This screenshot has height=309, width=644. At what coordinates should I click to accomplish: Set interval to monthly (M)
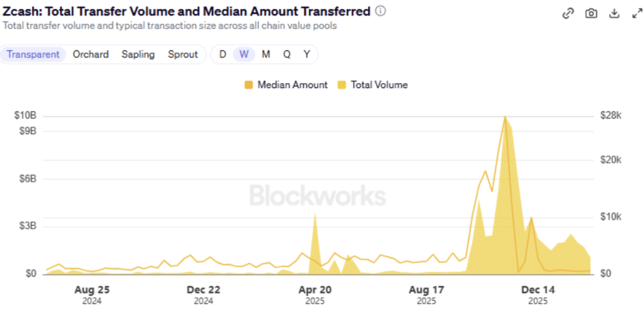tap(266, 54)
